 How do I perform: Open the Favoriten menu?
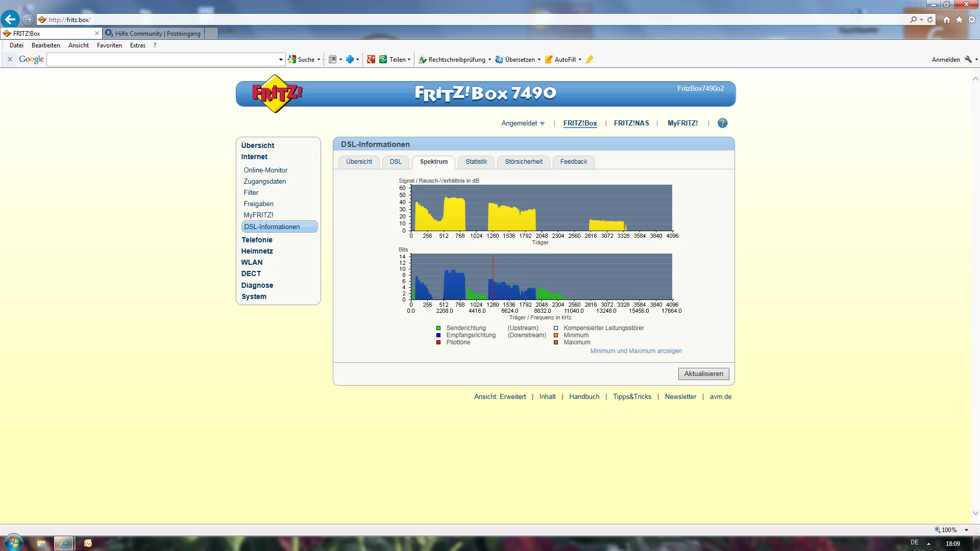pyautogui.click(x=109, y=45)
